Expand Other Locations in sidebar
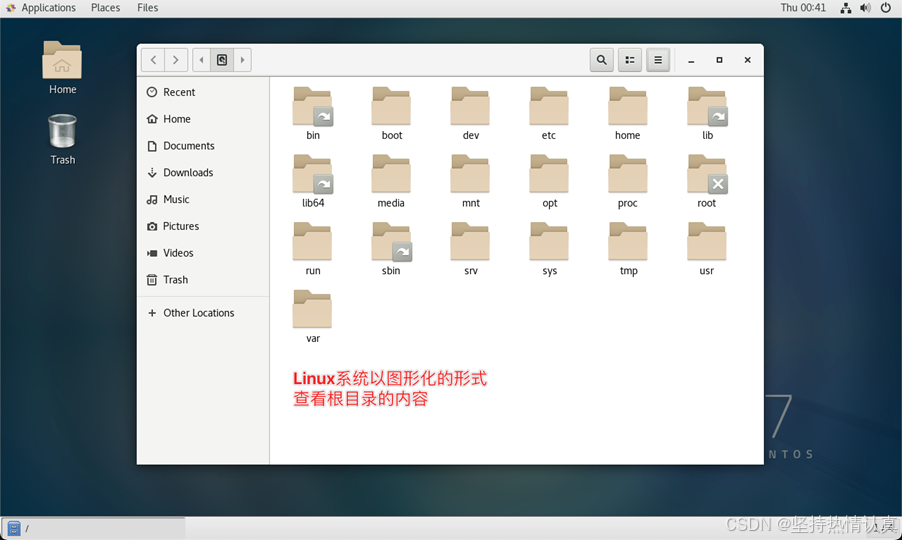This screenshot has width=902, height=540. pyautogui.click(x=204, y=313)
